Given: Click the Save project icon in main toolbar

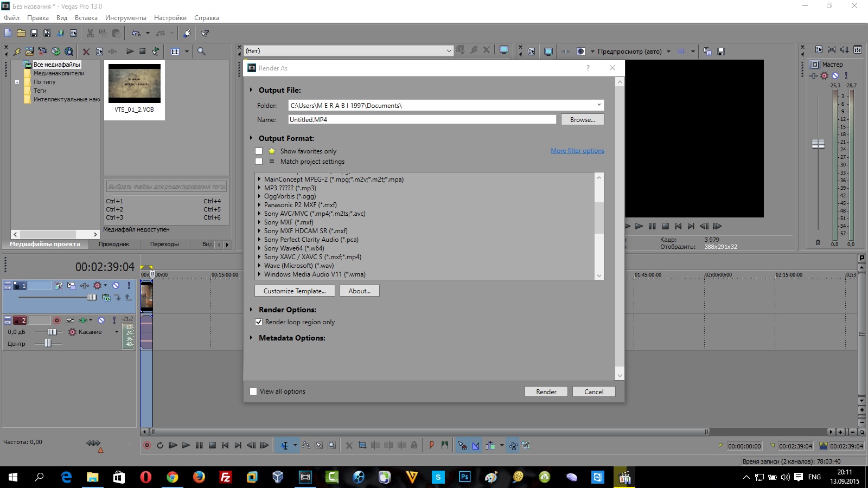Looking at the screenshot, I should coord(34,33).
